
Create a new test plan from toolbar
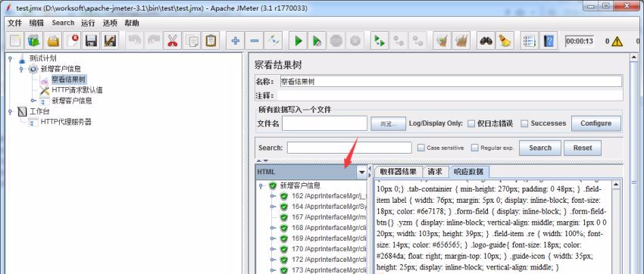[16, 41]
